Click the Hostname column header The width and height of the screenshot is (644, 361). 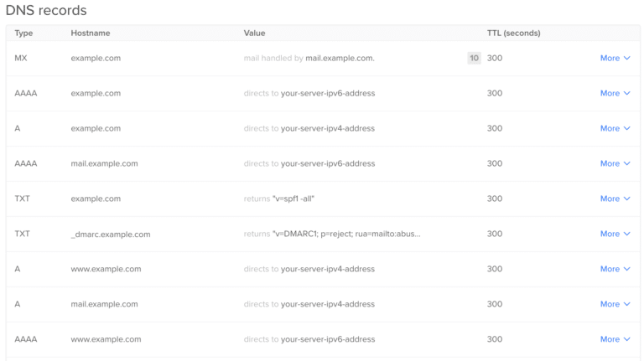(91, 34)
